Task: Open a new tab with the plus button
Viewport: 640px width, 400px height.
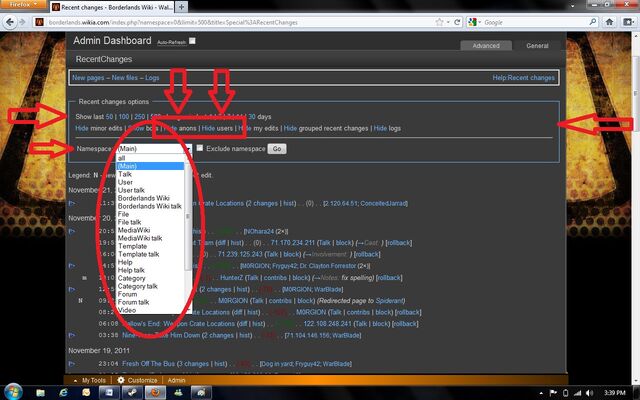Action: pos(182,7)
